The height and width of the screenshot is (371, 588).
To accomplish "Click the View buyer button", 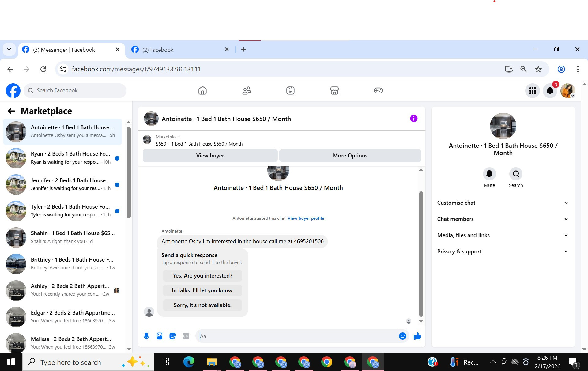I will (210, 156).
